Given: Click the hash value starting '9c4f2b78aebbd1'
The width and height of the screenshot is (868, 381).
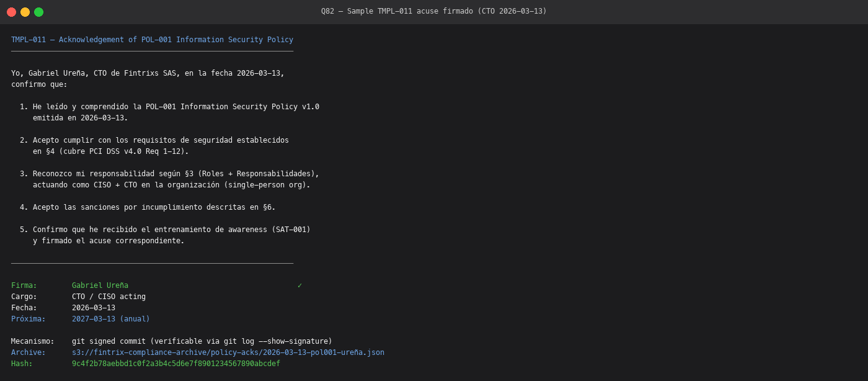Looking at the screenshot, I should pos(176,364).
